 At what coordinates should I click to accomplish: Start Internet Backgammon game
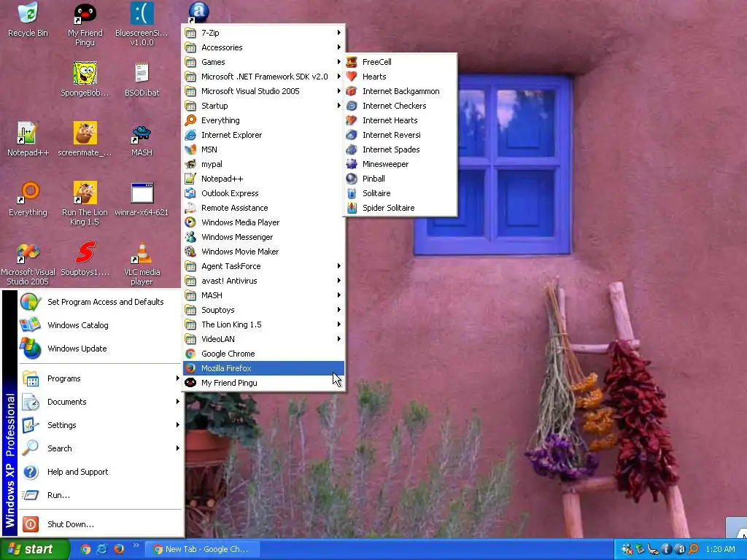point(400,91)
